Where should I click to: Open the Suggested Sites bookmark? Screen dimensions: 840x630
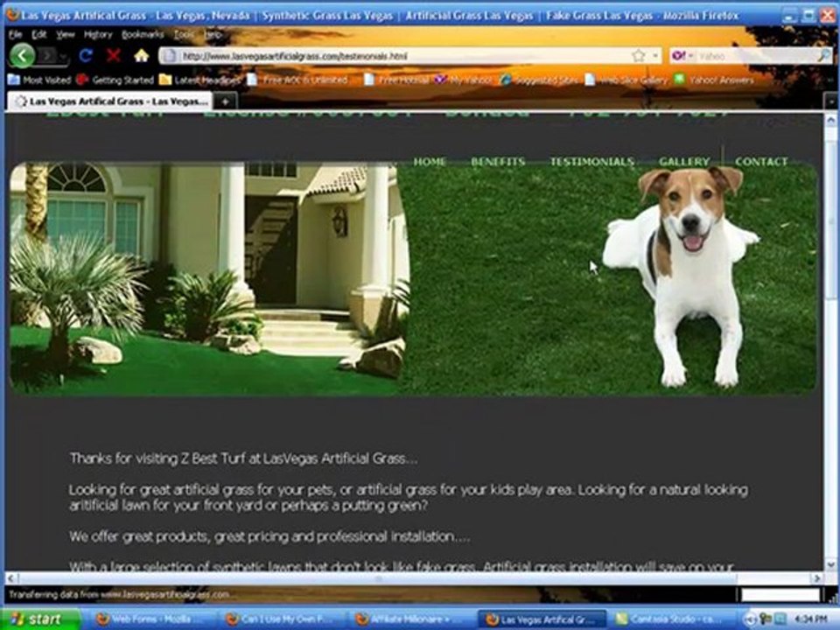coord(539,80)
